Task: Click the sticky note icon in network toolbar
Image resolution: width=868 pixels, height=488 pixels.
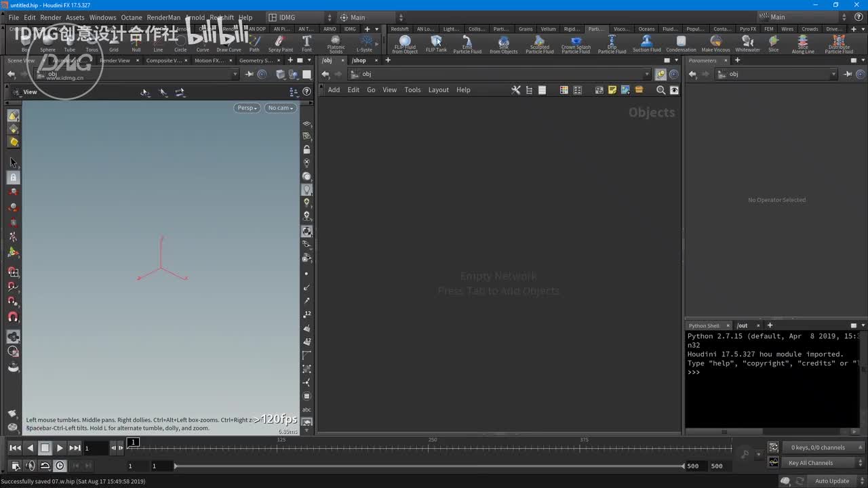Action: (612, 90)
